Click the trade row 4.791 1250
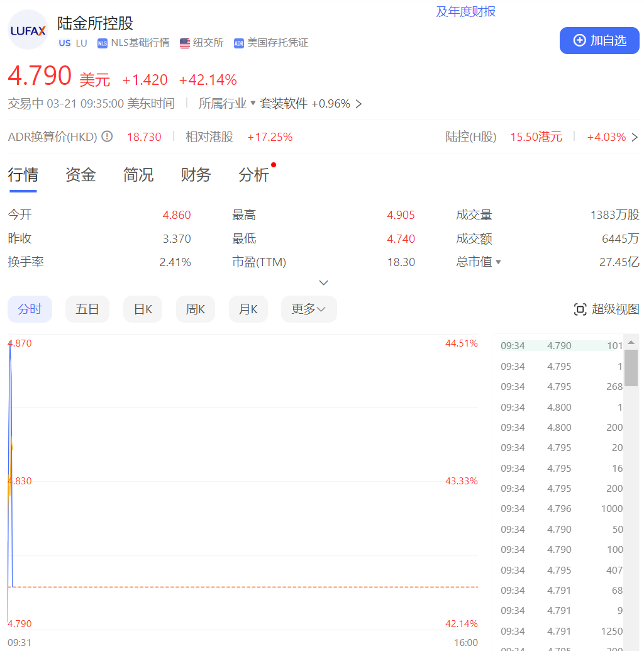Viewport: 644px width, 651px height. 562,631
